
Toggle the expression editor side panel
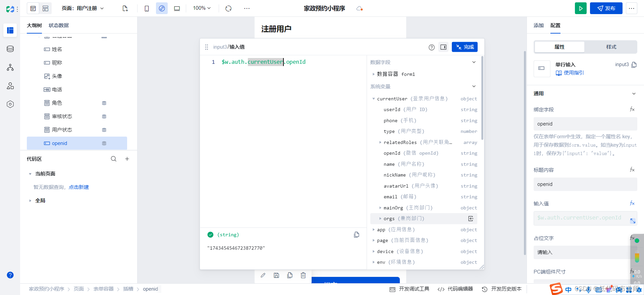[x=443, y=47]
